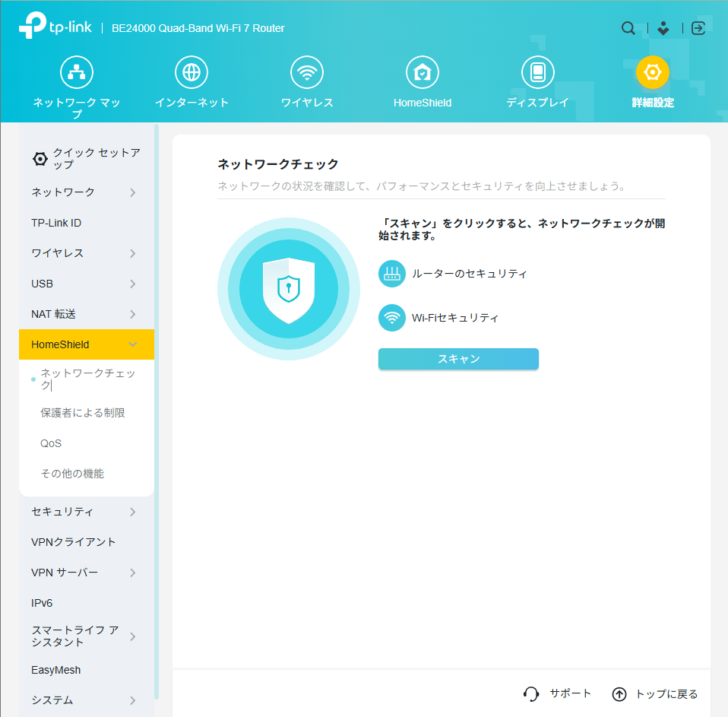Start the network check with スキャン button
This screenshot has width=728, height=717.
point(458,359)
